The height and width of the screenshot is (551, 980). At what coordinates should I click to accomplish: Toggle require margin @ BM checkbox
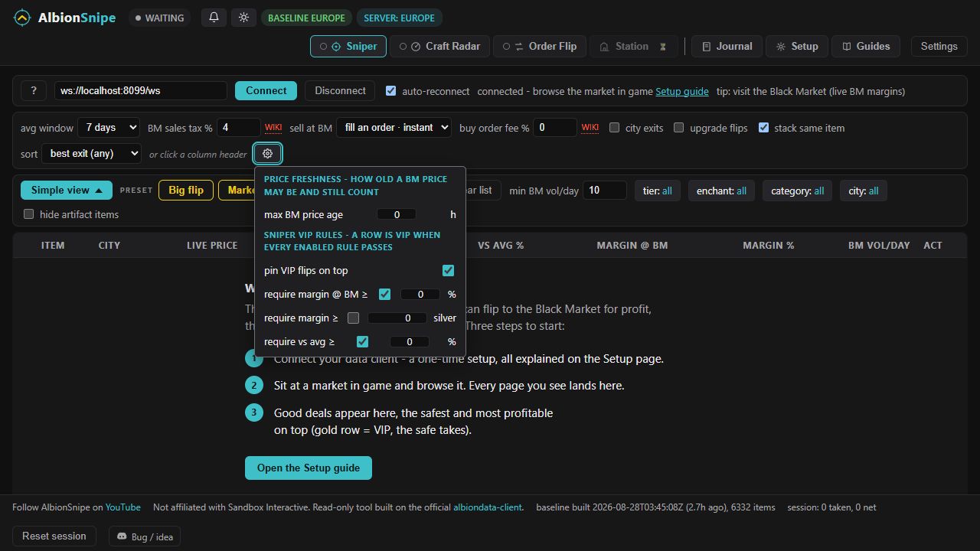point(384,294)
